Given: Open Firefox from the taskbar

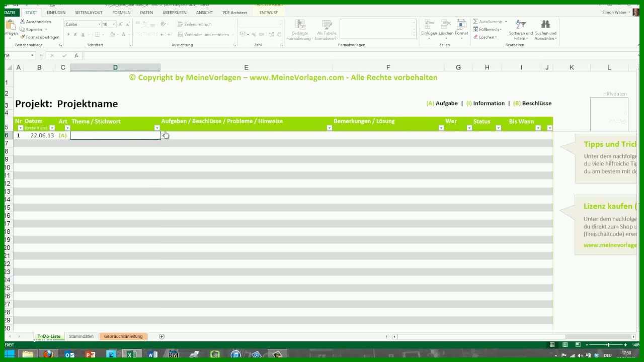Looking at the screenshot, I should (48, 355).
